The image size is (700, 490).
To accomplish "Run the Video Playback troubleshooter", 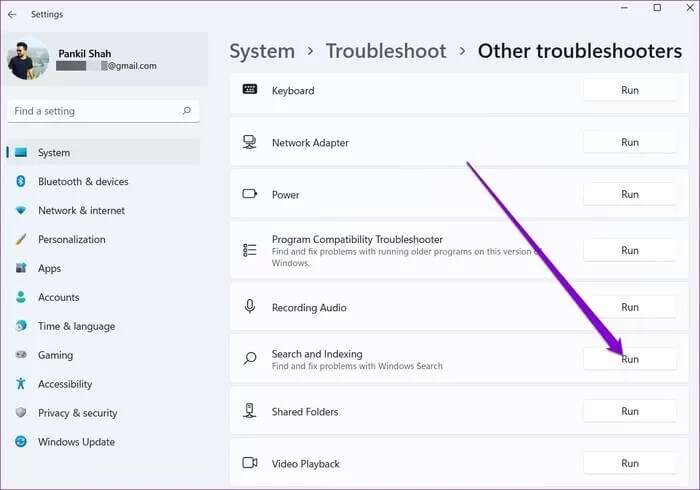I will click(x=629, y=463).
